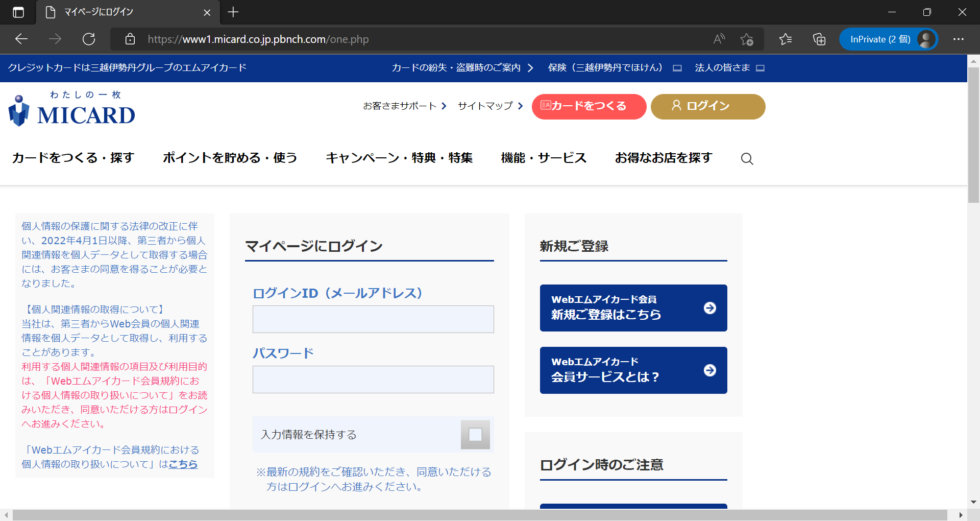Click the パスワード input field
This screenshot has height=521, width=980.
pyautogui.click(x=373, y=380)
